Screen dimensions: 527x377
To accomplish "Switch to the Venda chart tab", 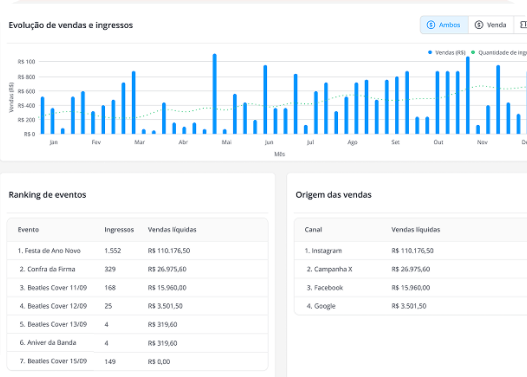I will tap(491, 25).
